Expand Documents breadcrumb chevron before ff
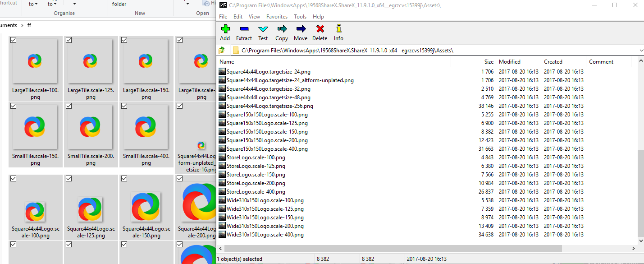 click(22, 26)
